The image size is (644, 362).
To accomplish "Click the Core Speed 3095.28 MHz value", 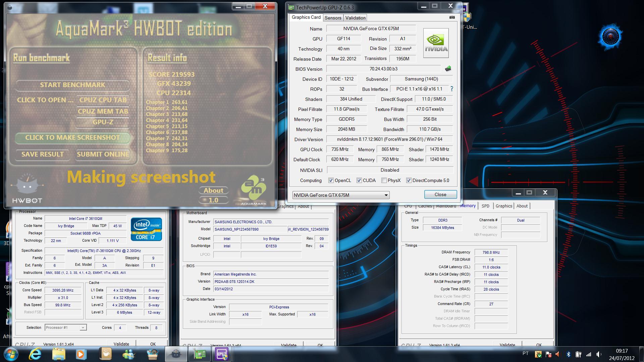I will [63, 290].
